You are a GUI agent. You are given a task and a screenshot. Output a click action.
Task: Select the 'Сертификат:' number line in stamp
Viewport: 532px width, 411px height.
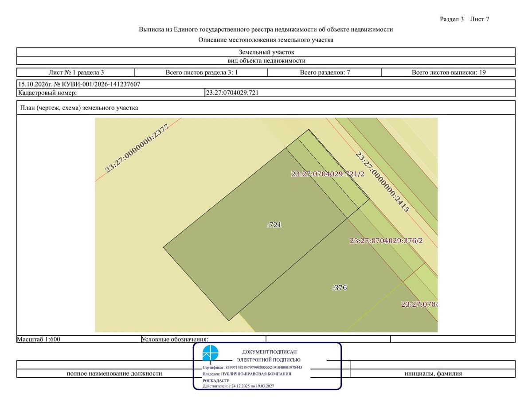pyautogui.click(x=252, y=368)
